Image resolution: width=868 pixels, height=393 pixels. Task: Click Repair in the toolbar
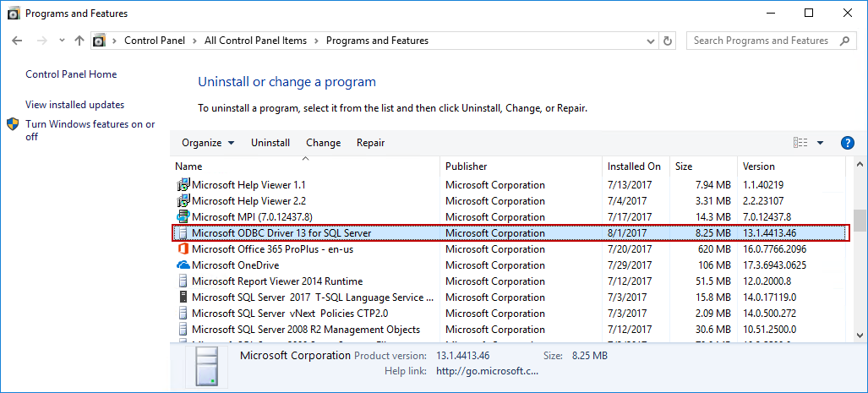[x=370, y=143]
